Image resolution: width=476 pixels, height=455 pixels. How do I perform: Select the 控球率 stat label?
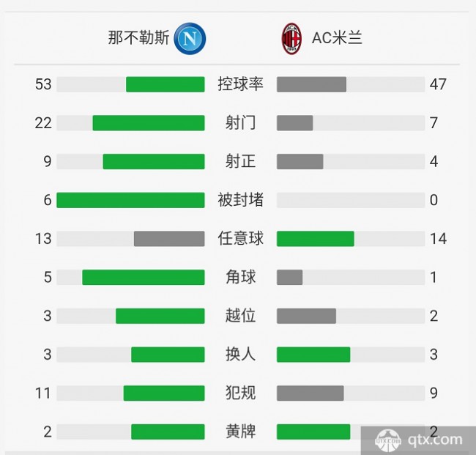pos(240,84)
